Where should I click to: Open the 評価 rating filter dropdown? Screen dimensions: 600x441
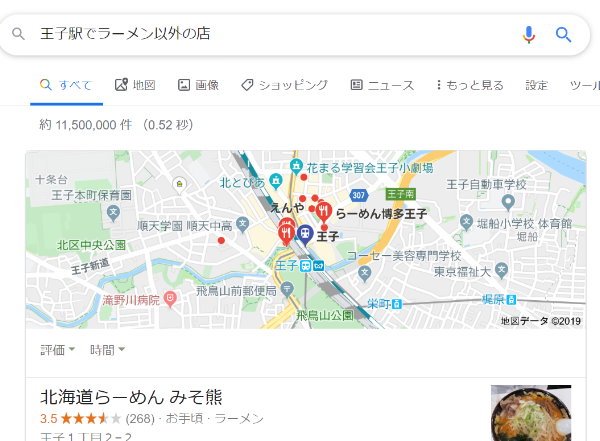pyautogui.click(x=57, y=350)
